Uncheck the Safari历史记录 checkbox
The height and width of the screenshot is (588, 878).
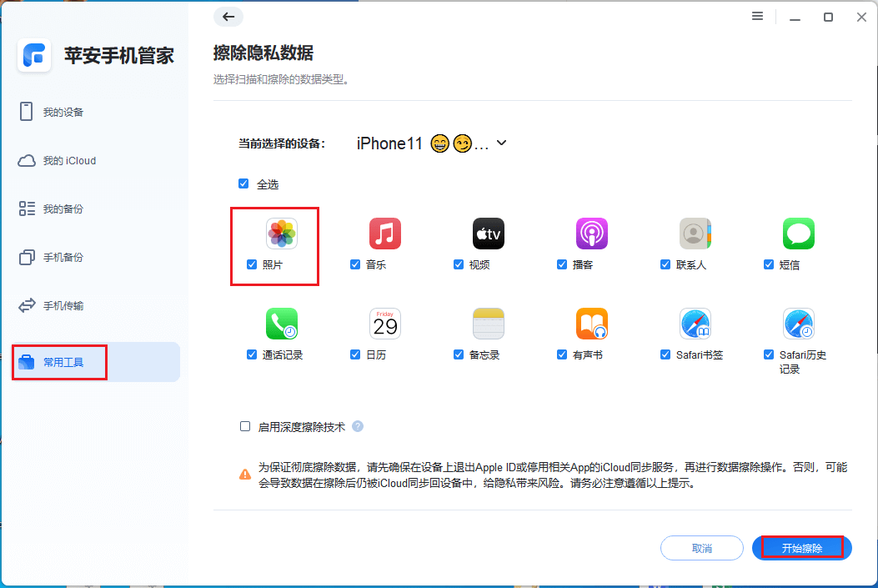tap(768, 354)
